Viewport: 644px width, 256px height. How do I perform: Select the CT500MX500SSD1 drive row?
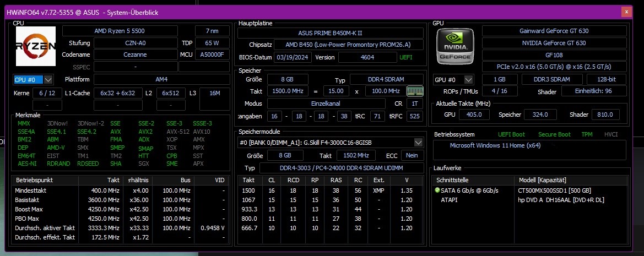(529, 190)
